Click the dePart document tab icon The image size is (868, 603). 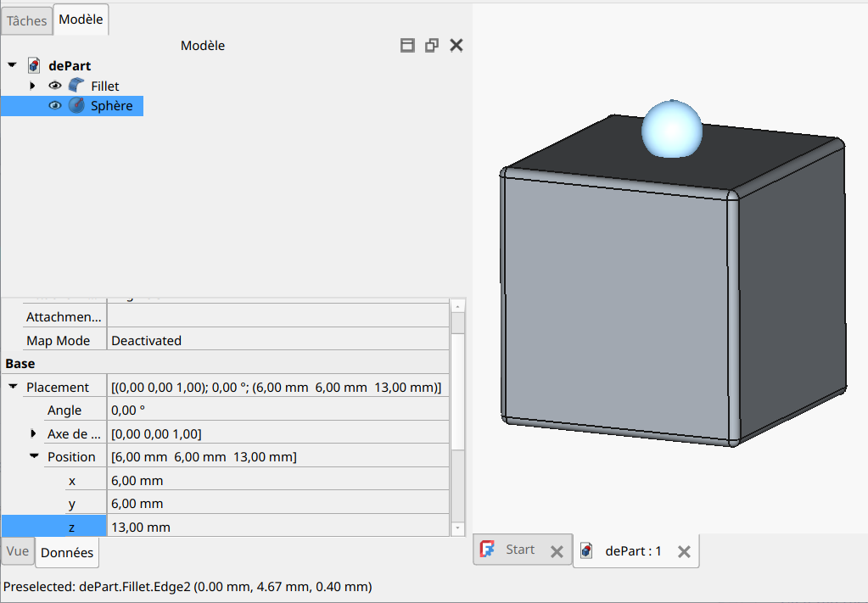[x=586, y=551]
